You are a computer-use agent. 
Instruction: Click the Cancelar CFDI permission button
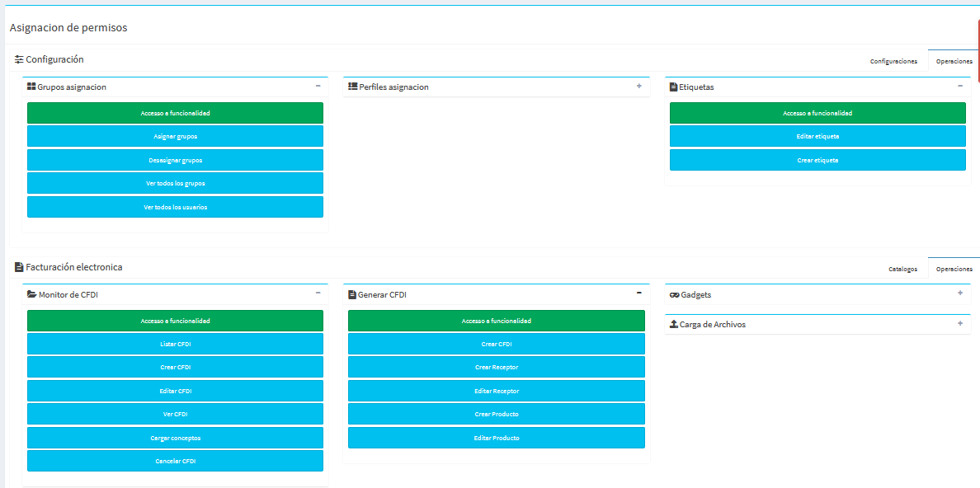175,461
